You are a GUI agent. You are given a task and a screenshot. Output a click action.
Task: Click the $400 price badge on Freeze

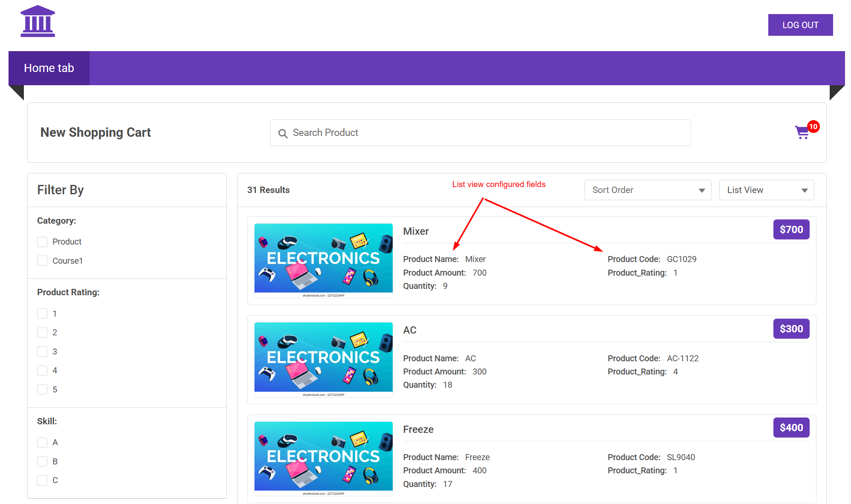point(791,428)
